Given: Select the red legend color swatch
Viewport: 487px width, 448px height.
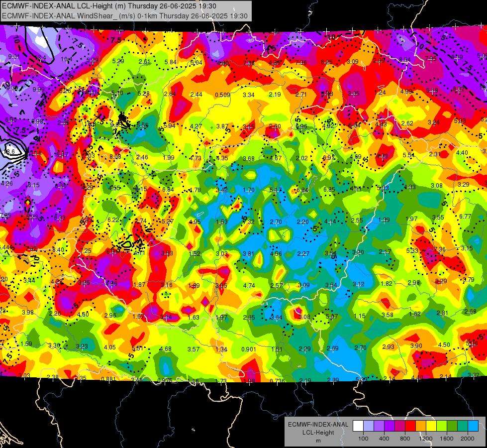Looking at the screenshot, I should [410, 426].
